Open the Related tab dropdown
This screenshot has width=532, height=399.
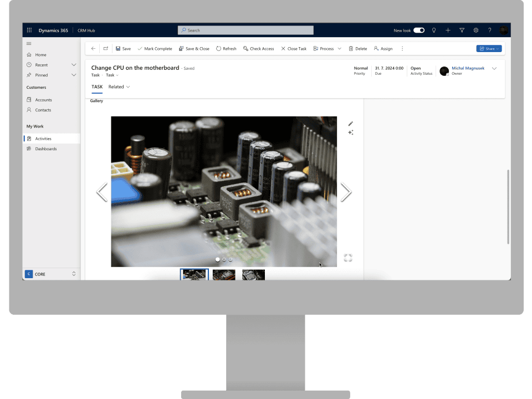coord(119,87)
